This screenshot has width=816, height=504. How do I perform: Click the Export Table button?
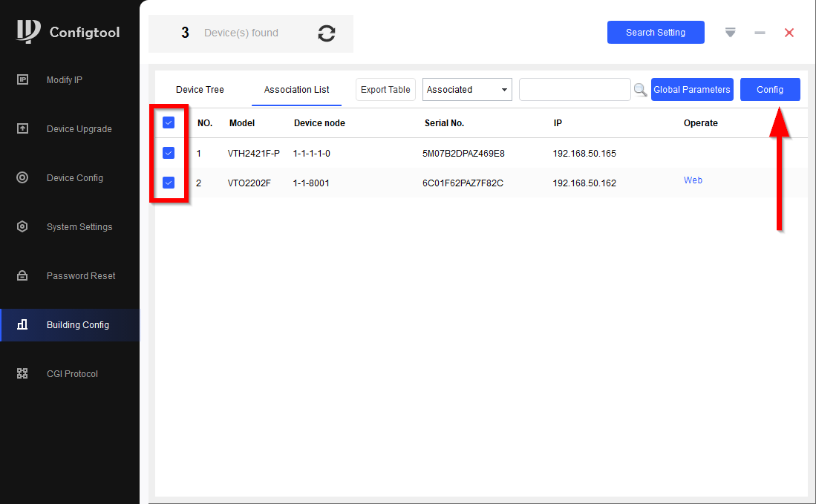click(x=385, y=90)
